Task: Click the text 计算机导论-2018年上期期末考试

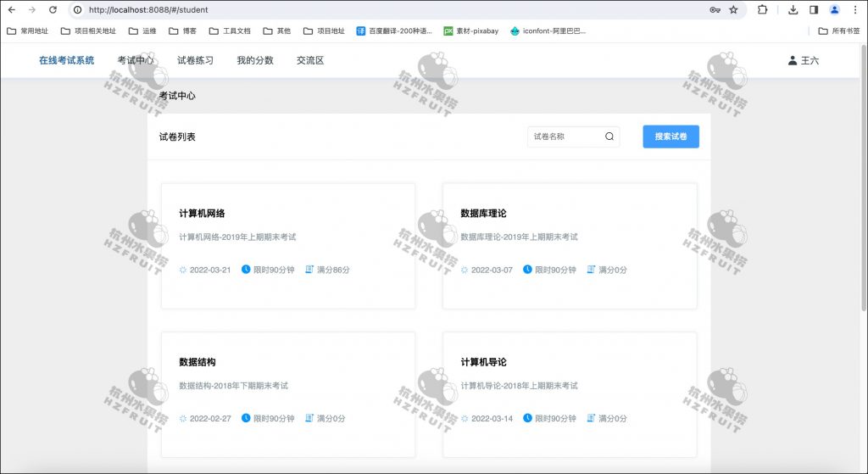Action: click(x=520, y=386)
